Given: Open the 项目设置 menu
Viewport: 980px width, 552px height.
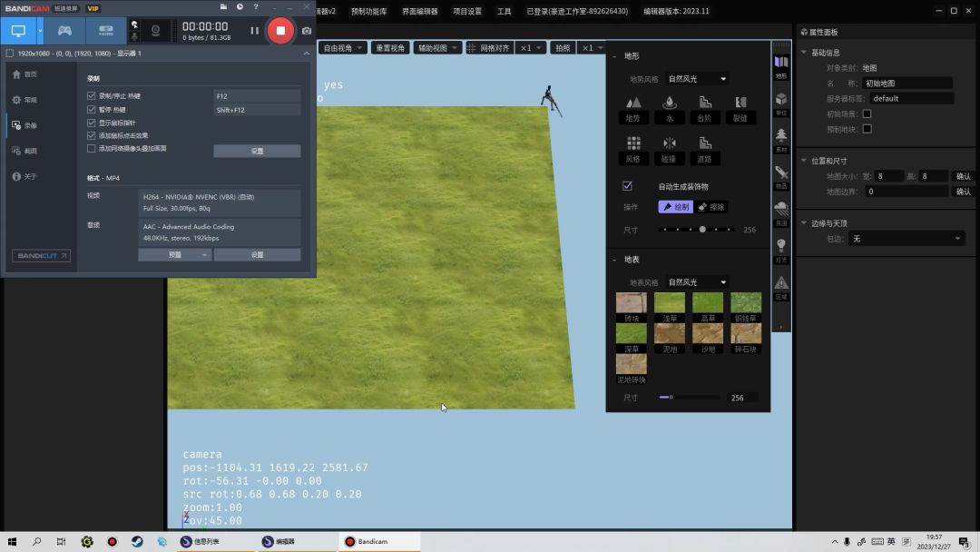Looking at the screenshot, I should [467, 12].
